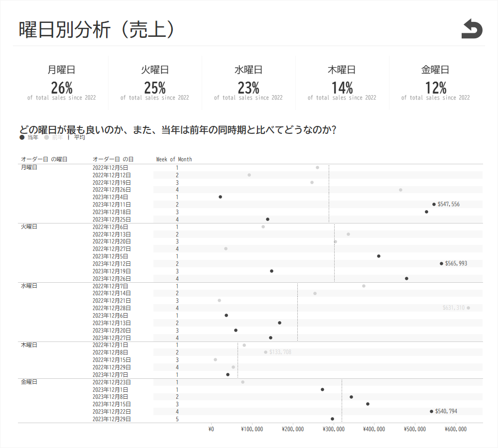Select the 火曜日 25% summary card
The width and height of the screenshot is (498, 448).
[x=155, y=83]
